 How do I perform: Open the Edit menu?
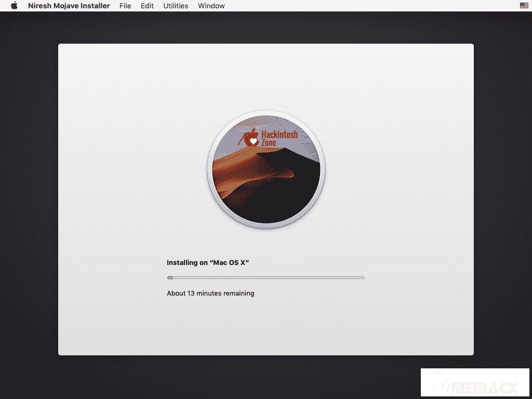pos(147,6)
